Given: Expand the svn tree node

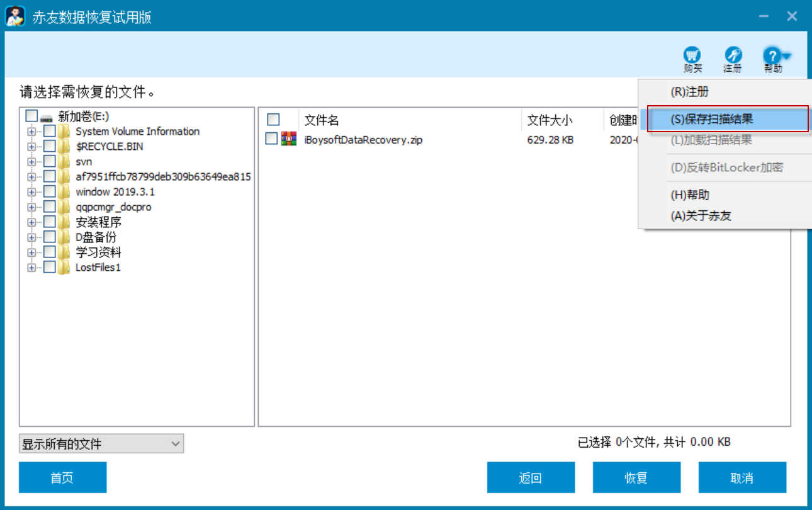Looking at the screenshot, I should tap(31, 162).
